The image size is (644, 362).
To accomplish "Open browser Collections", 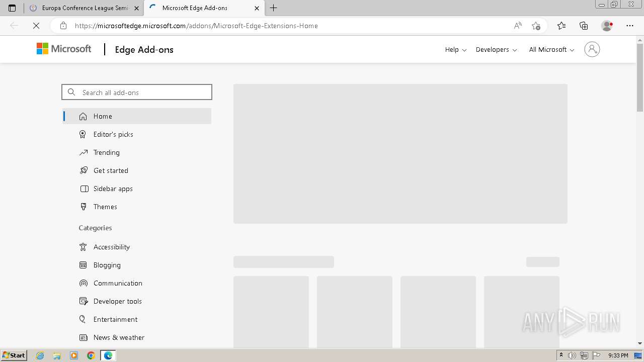I will pyautogui.click(x=584, y=26).
